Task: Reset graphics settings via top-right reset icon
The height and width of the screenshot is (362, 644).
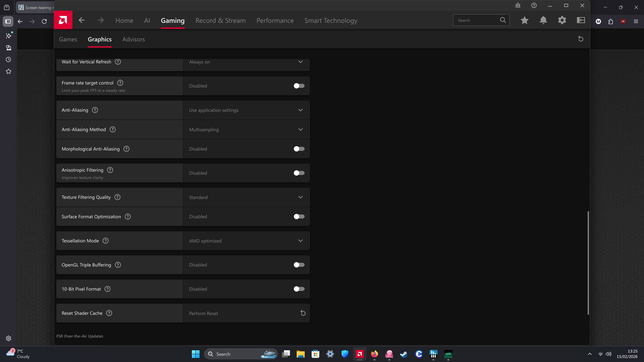Action: pos(581,39)
